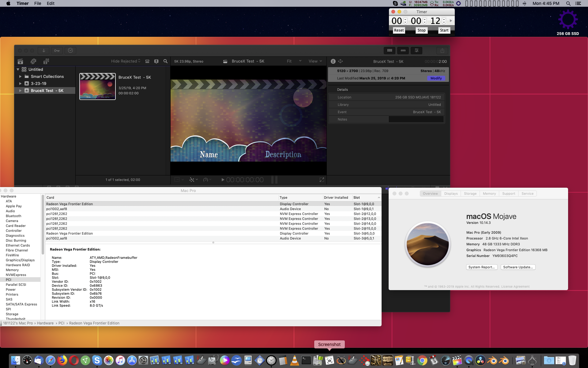Open Final Cut Pro from Dock
Viewport: 588px width, 368px height.
[457, 360]
